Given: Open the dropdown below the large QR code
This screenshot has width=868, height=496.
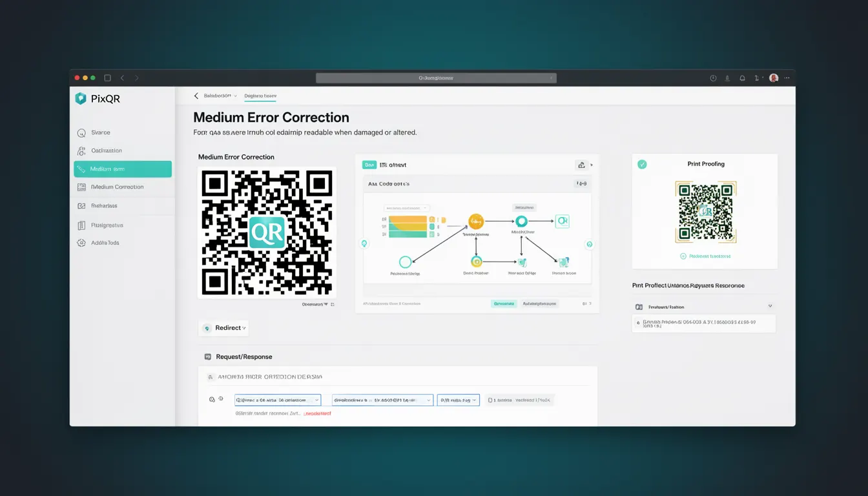Looking at the screenshot, I should pyautogui.click(x=315, y=304).
